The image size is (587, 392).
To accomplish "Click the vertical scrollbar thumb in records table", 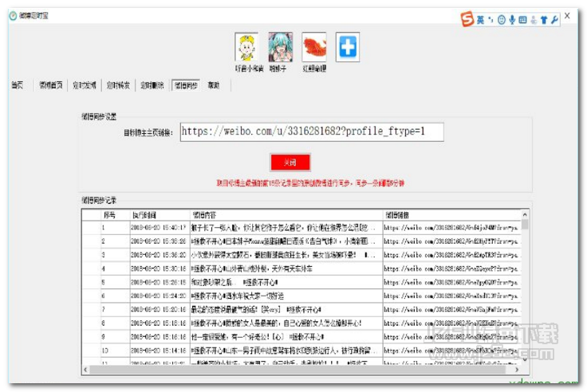I will point(525,225).
